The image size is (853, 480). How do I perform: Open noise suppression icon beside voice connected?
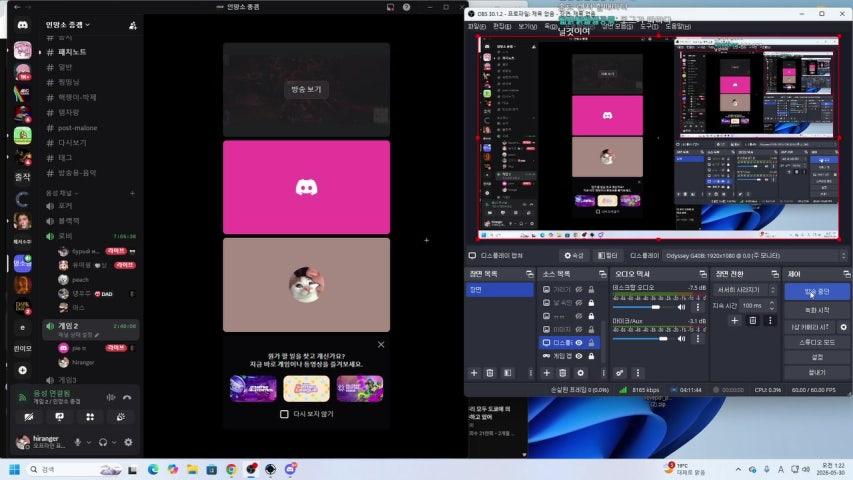click(111, 397)
